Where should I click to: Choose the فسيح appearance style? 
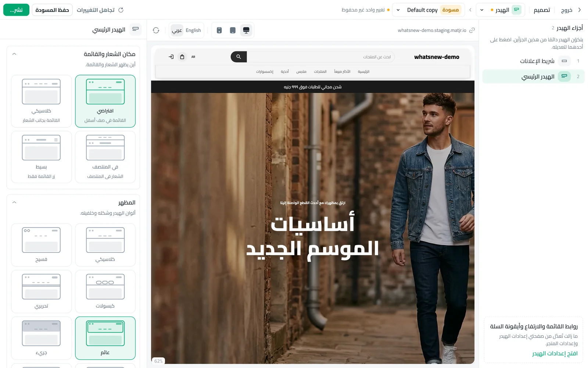pyautogui.click(x=41, y=245)
